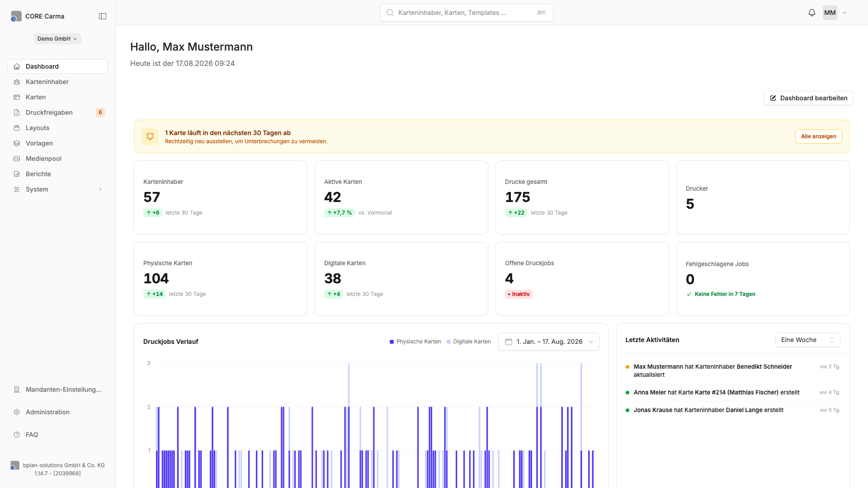Click the Medienpool image icon
The image size is (868, 488).
(17, 159)
